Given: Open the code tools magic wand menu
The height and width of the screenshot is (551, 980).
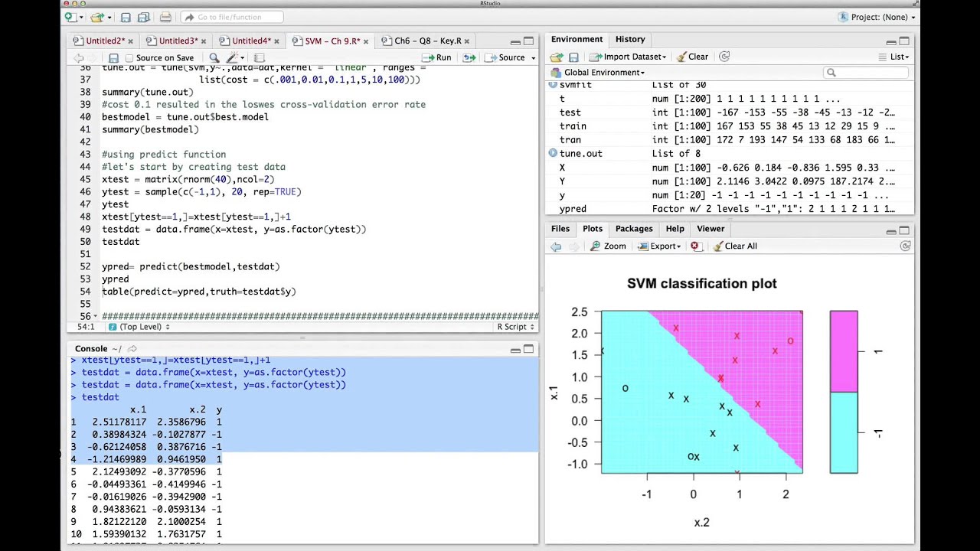Looking at the screenshot, I should coord(236,57).
